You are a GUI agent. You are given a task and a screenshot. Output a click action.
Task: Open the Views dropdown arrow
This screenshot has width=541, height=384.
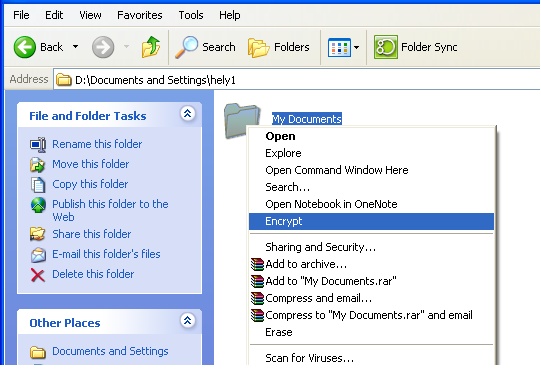[357, 47]
